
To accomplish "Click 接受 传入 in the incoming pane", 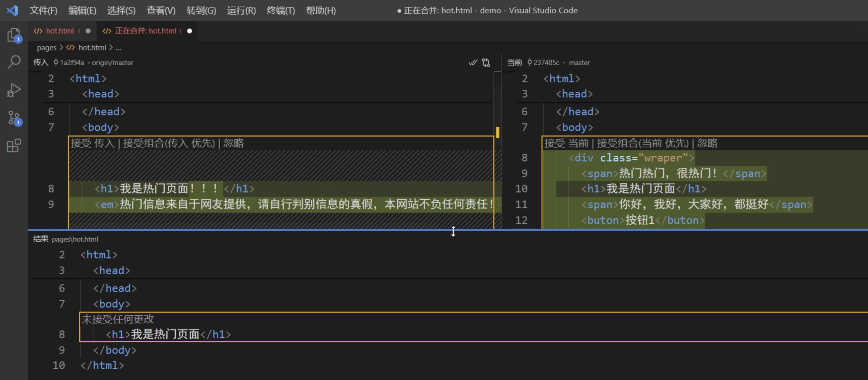I will (93, 143).
